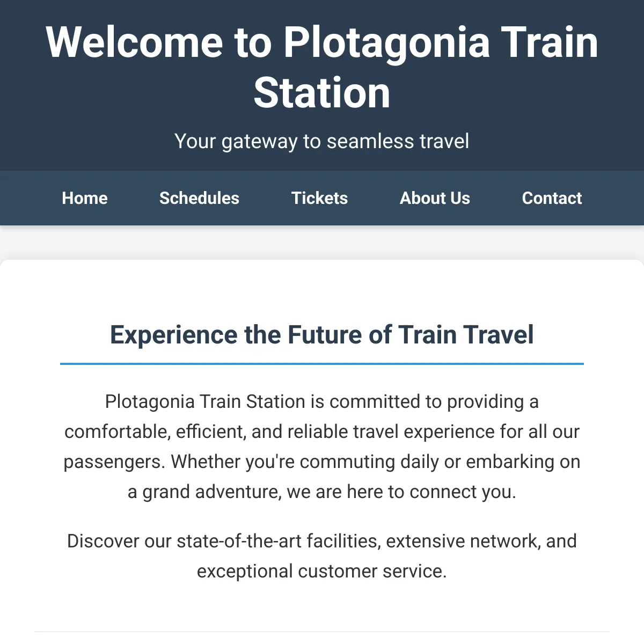Click 'Plotagonia Train Station' at the paragraph start
The height and width of the screenshot is (644, 644).
[x=205, y=401]
